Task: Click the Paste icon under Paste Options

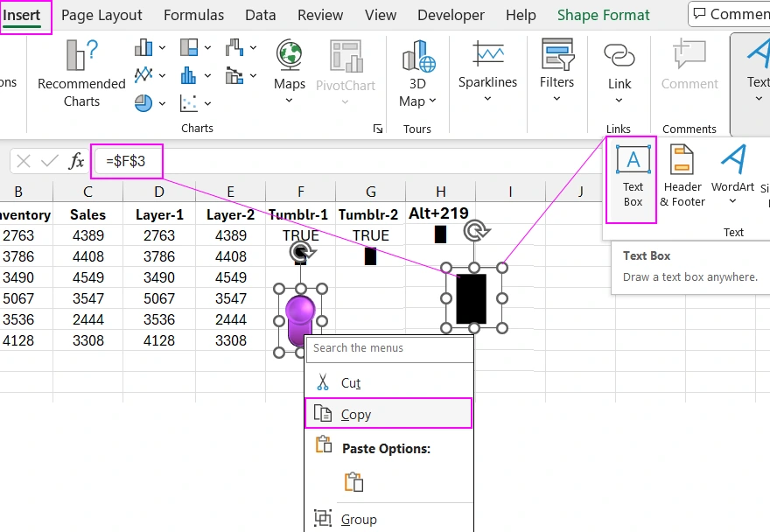Action: point(353,482)
